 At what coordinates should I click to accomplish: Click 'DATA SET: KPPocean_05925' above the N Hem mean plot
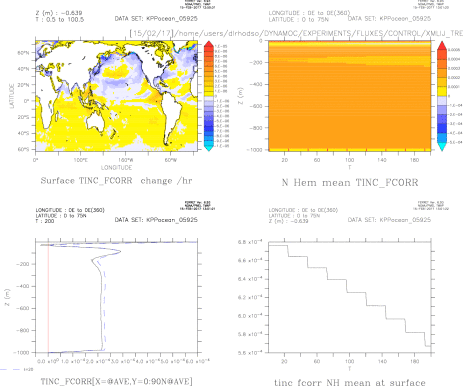(x=389, y=19)
